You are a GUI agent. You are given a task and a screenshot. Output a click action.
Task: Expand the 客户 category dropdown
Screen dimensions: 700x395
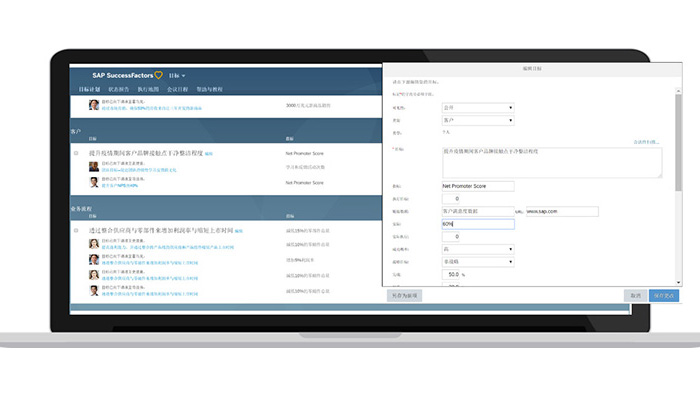478,120
